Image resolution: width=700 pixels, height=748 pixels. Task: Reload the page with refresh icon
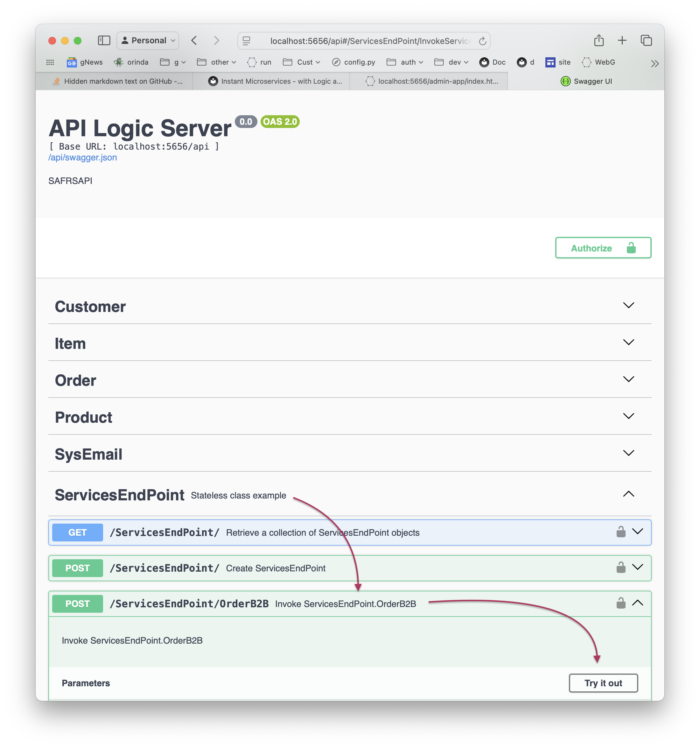tap(483, 41)
